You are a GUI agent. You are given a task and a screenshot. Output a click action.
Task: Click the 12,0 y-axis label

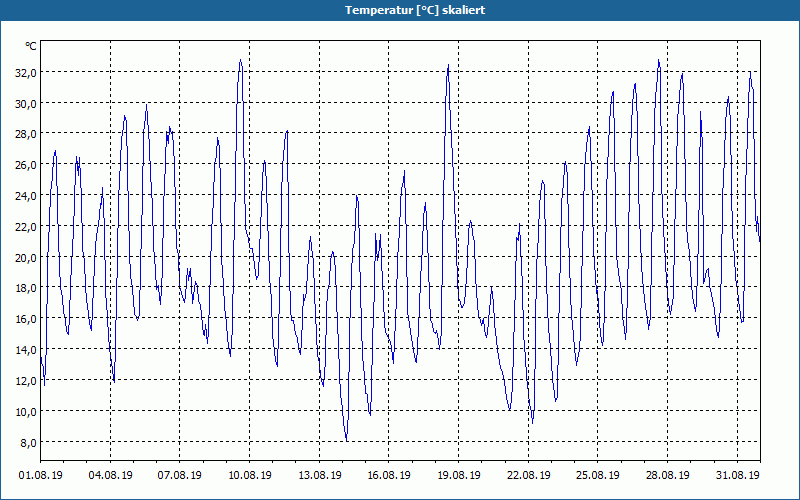(26, 381)
